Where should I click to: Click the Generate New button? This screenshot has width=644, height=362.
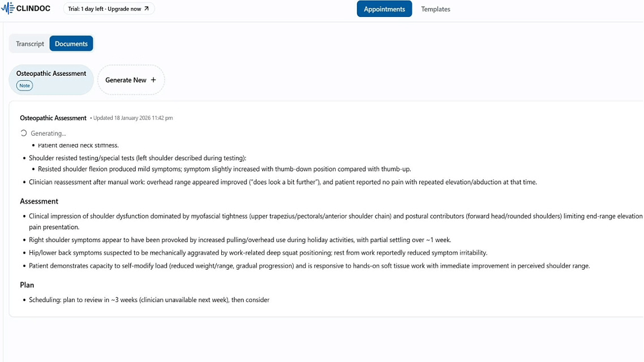131,80
